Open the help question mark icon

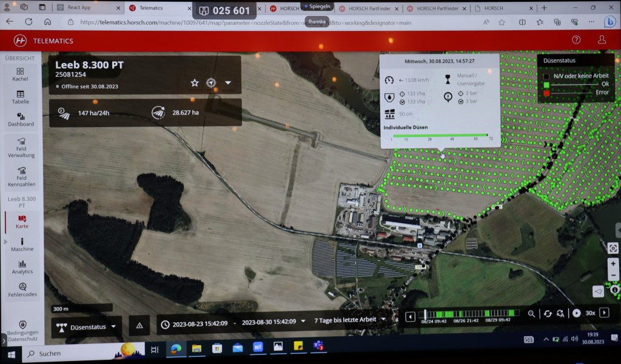[x=576, y=39]
